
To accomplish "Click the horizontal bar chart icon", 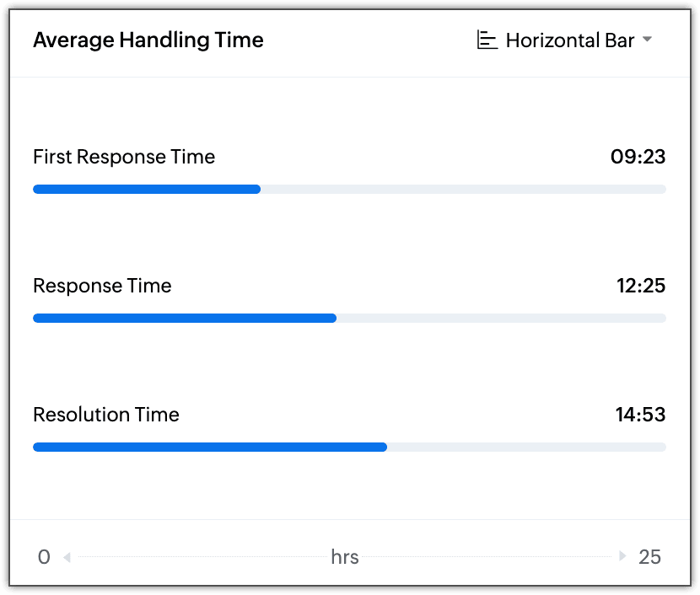I will [487, 40].
